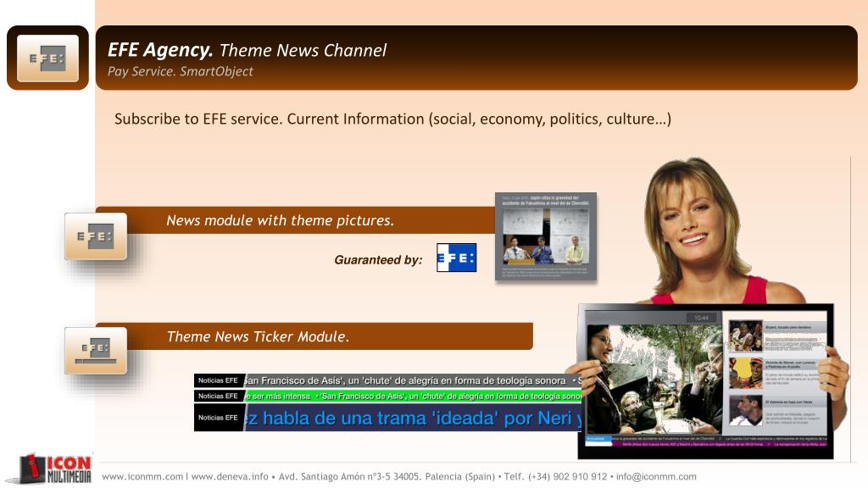Click the info@iconmm.com email link
The image size is (868, 488).
(x=656, y=476)
